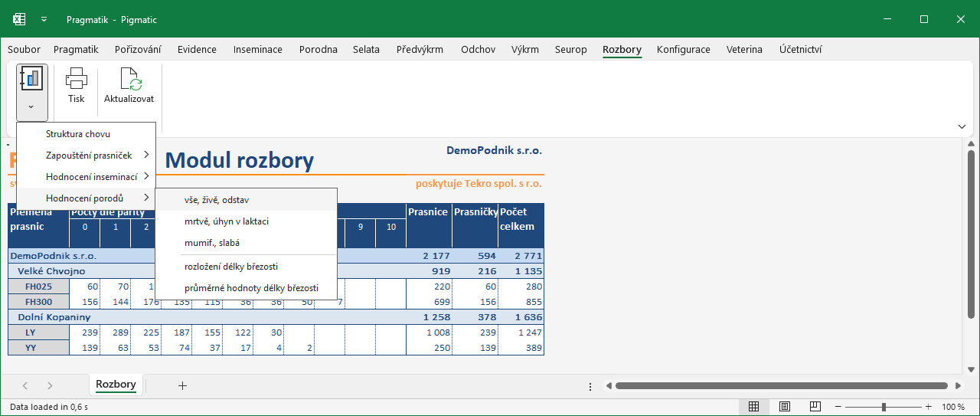Open the Účetnictví ribbon tab
Screen dimensions: 980x416
click(x=801, y=50)
